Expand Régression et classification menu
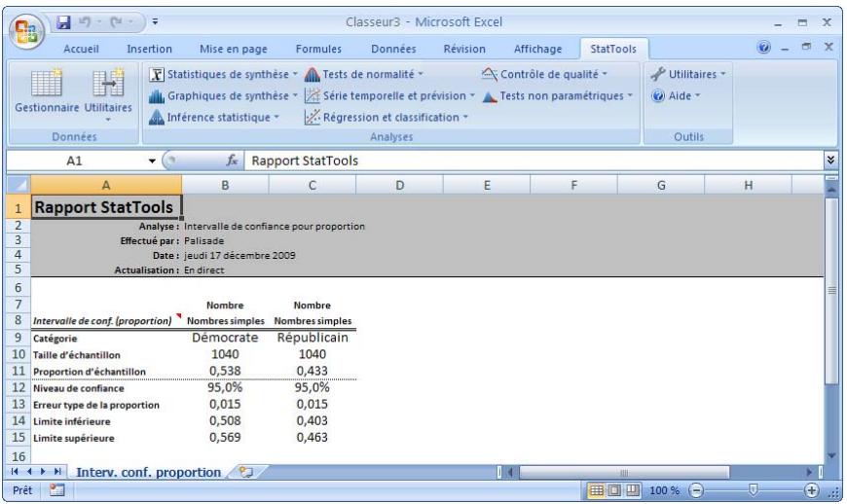Viewport: 847px width, 504px height. (387, 117)
